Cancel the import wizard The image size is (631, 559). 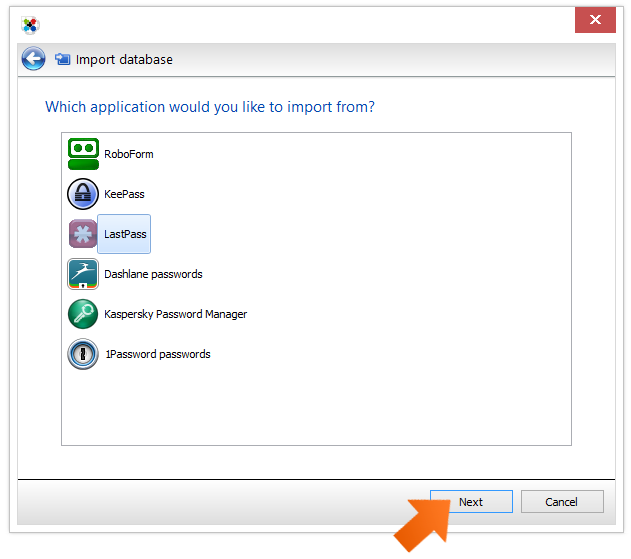[x=562, y=501]
